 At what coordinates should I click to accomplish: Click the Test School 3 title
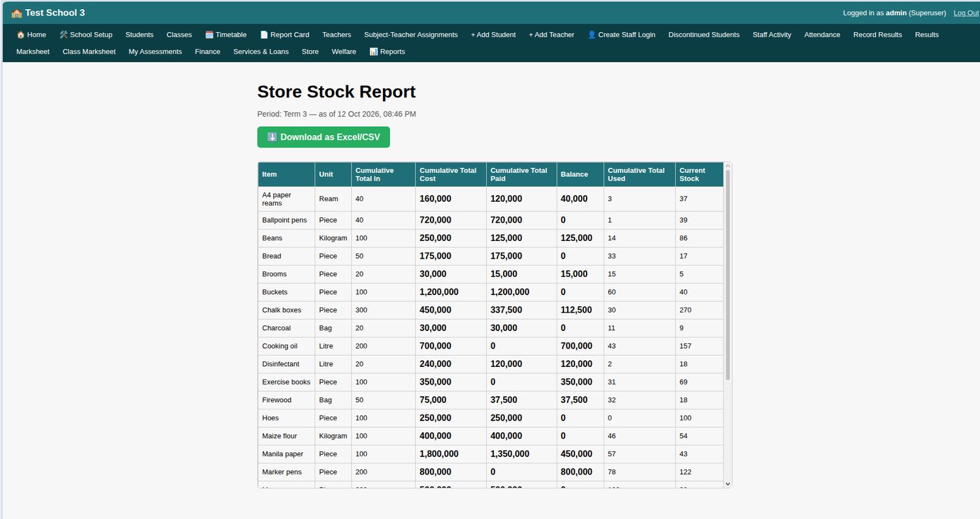55,13
